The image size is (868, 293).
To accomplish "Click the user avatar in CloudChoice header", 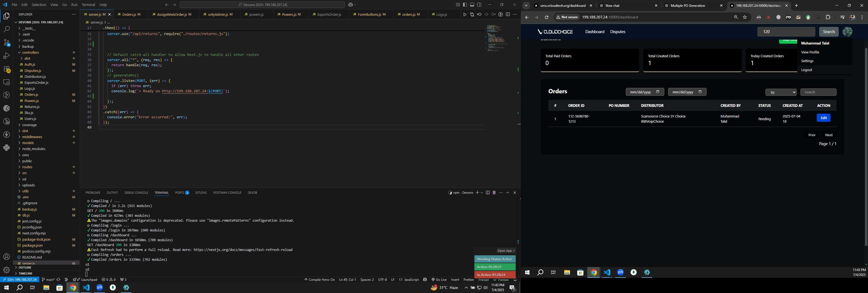I will click(x=847, y=32).
